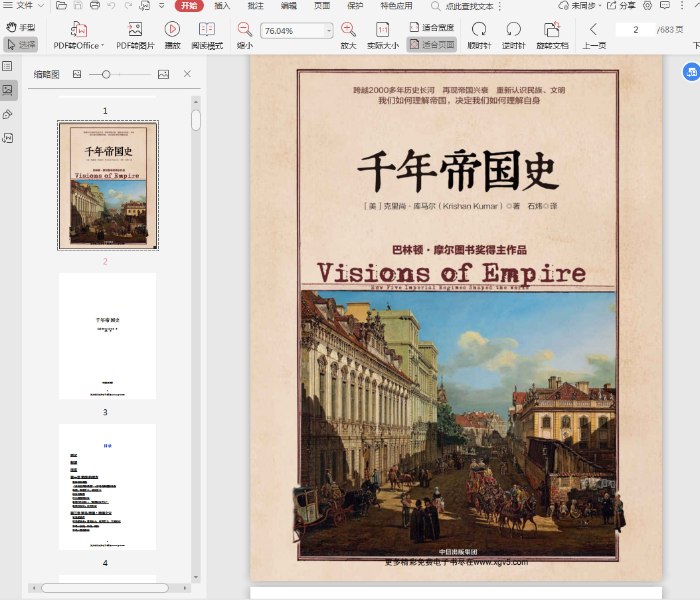The image size is (700, 600).
Task: Set view to 实际大小
Action: point(383,29)
